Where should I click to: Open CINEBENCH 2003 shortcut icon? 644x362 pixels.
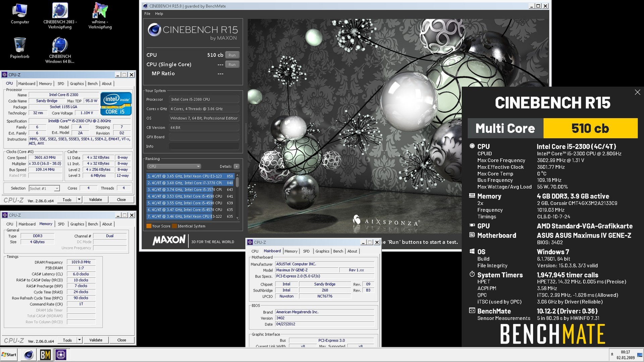click(x=60, y=15)
